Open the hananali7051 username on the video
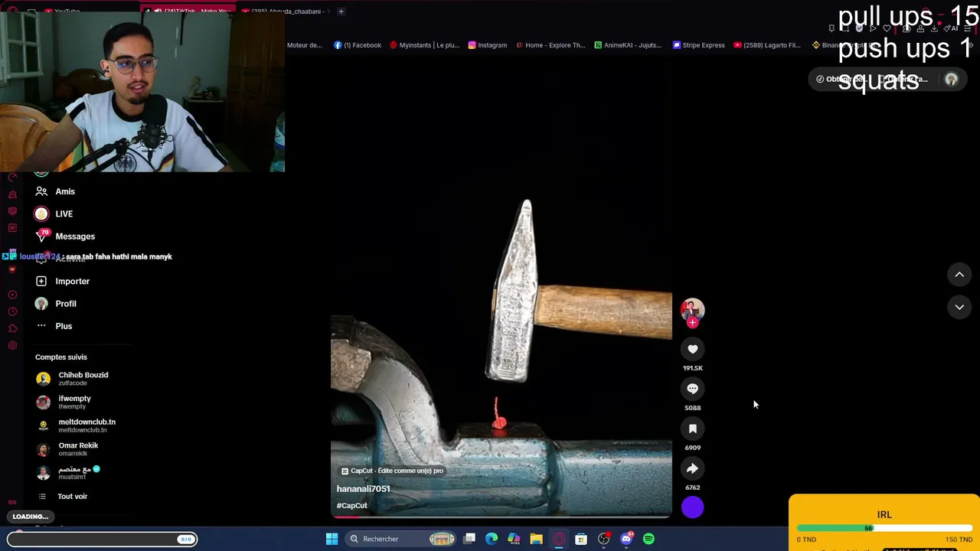The width and height of the screenshot is (980, 551). (x=364, y=489)
